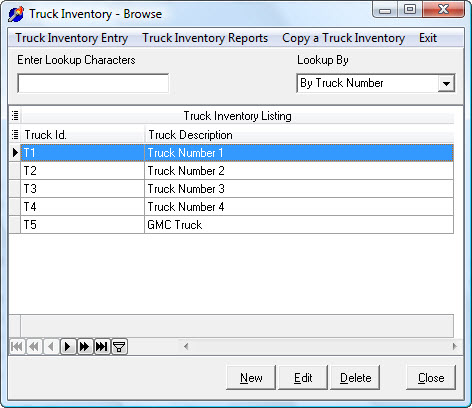Viewport: 472px width, 408px height.
Task: Skip forward a page of records
Action: click(85, 347)
